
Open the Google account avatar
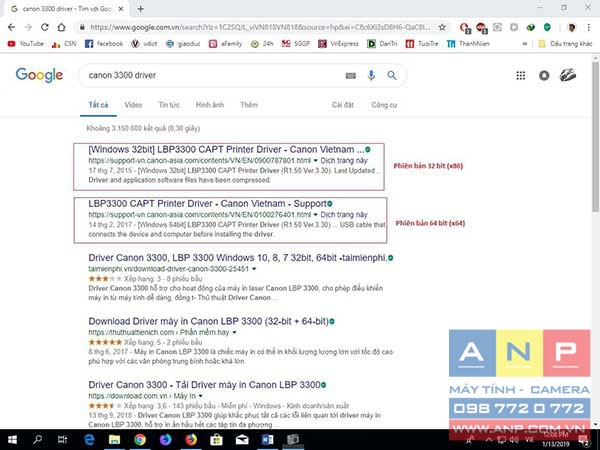(568, 75)
